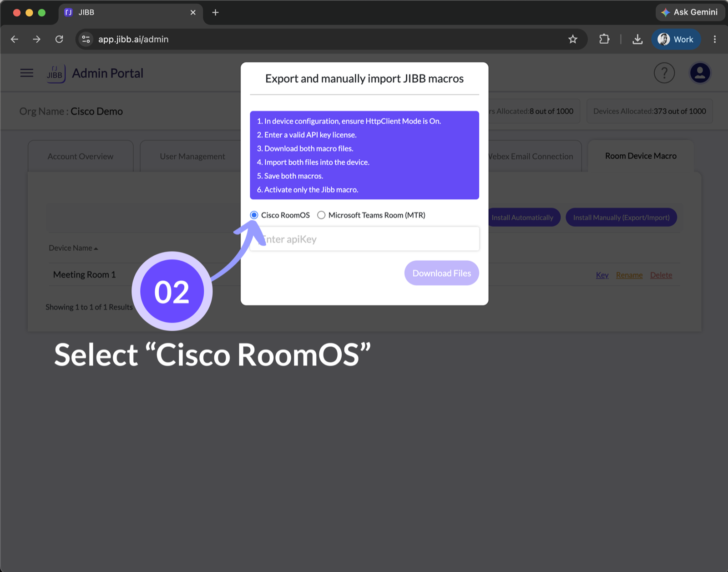Click the address bar URL app.jibb.ai/admin
Viewport: 728px width, 572px height.
(x=133, y=39)
